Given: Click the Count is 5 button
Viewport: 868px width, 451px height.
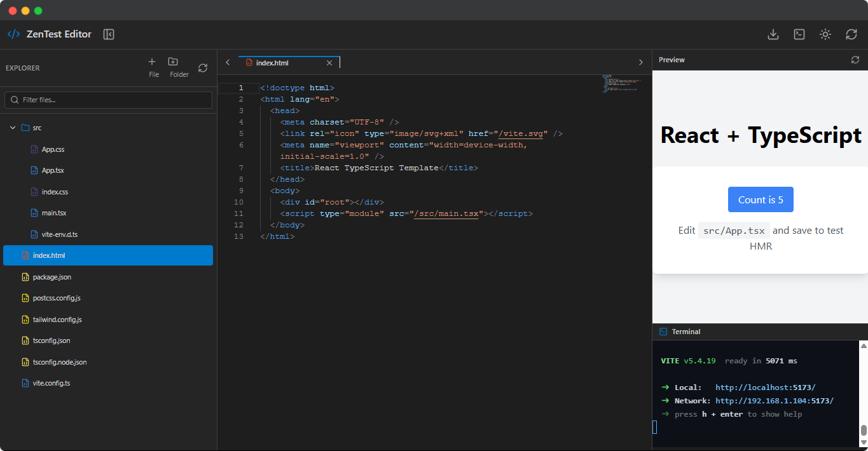Looking at the screenshot, I should point(761,199).
